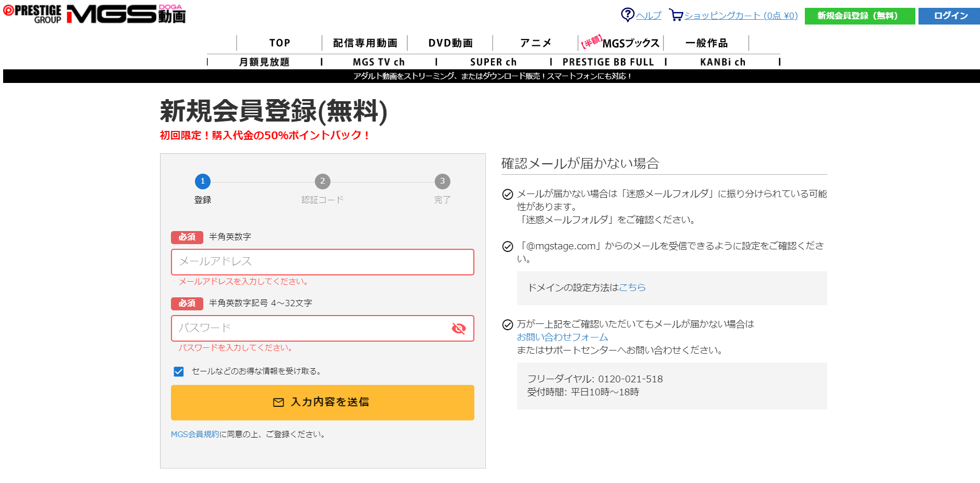The height and width of the screenshot is (483, 980).
Task: Toggle password visibility eye icon
Action: point(459,328)
